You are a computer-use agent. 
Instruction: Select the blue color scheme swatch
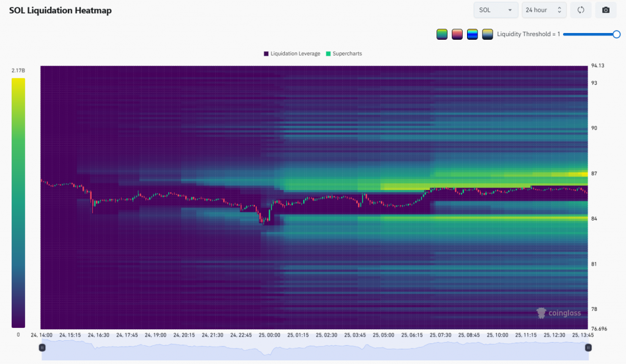473,34
